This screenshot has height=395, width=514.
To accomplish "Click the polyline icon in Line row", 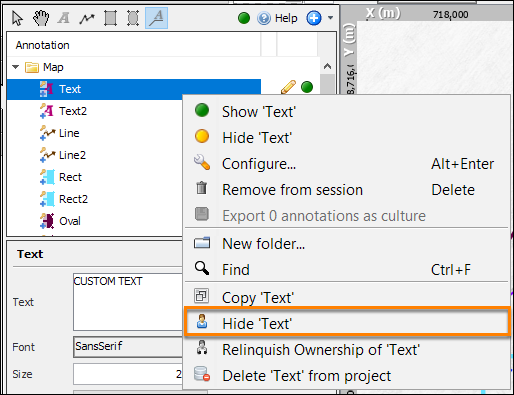I will point(47,133).
